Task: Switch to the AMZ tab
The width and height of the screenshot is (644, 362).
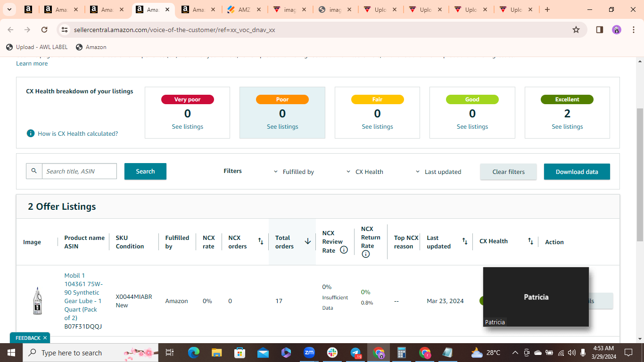Action: [x=244, y=9]
